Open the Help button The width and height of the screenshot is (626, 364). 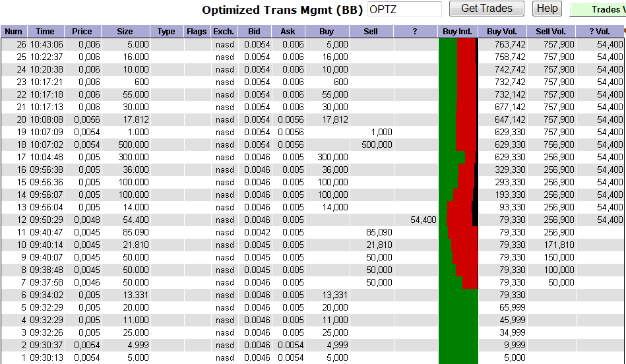[x=547, y=9]
